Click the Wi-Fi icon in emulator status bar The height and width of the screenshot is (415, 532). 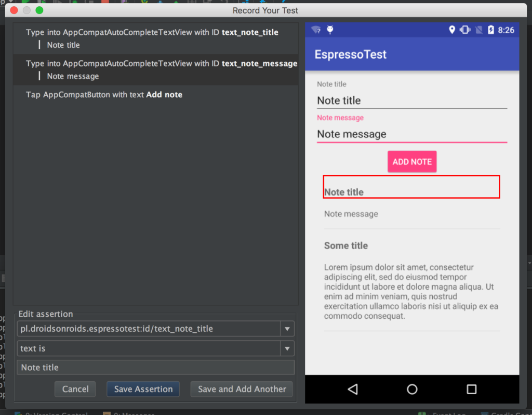click(316, 30)
